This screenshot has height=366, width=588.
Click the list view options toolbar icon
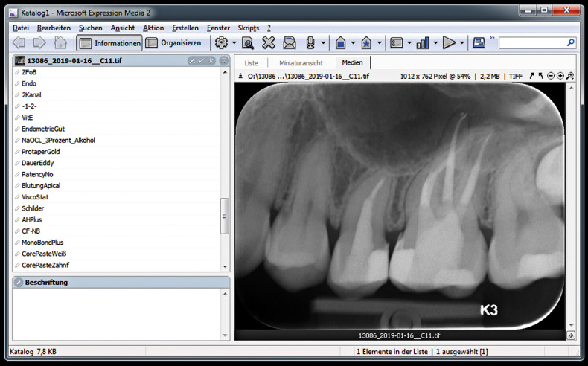click(397, 43)
